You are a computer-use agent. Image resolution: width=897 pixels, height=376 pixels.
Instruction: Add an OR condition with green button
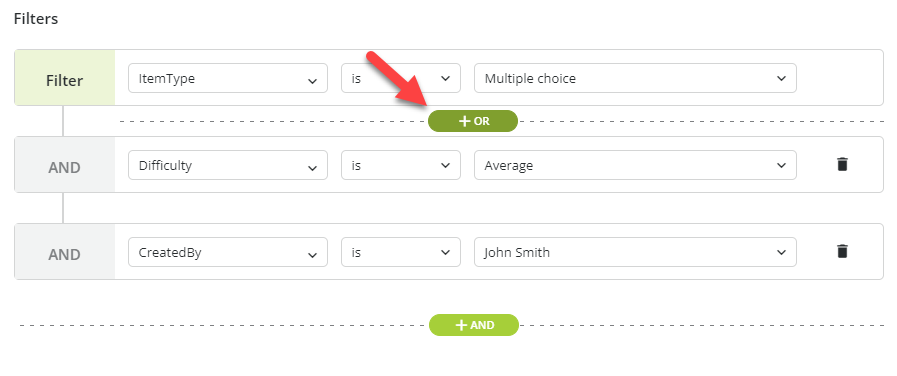[x=473, y=121]
